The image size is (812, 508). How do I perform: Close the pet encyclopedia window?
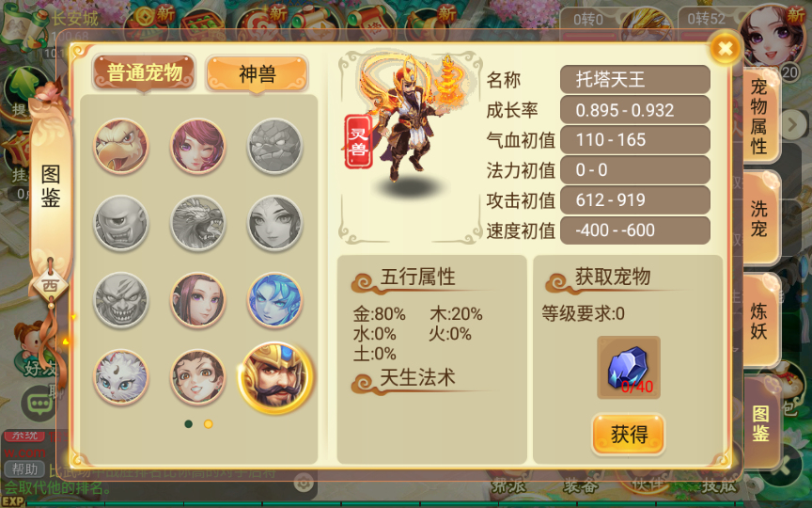tap(725, 49)
